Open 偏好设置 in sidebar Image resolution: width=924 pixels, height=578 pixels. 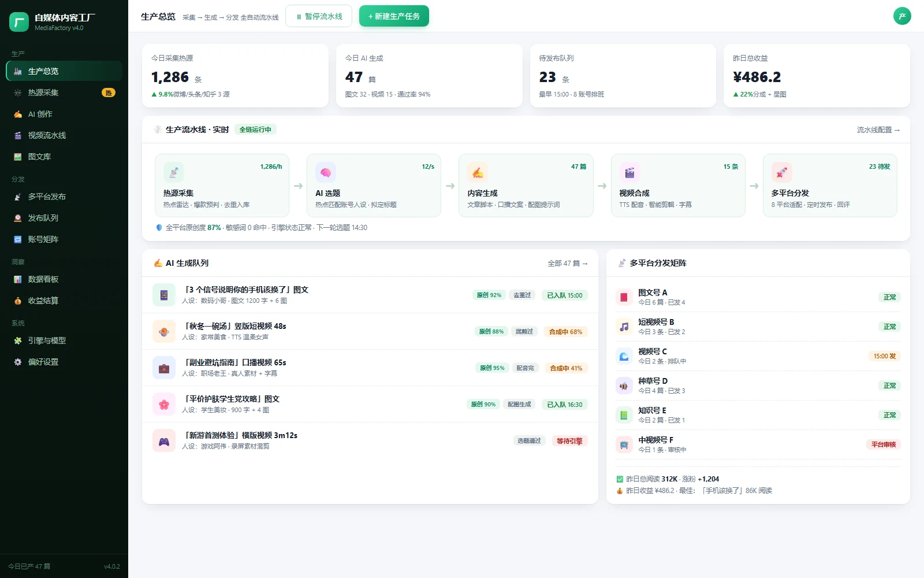click(x=64, y=362)
